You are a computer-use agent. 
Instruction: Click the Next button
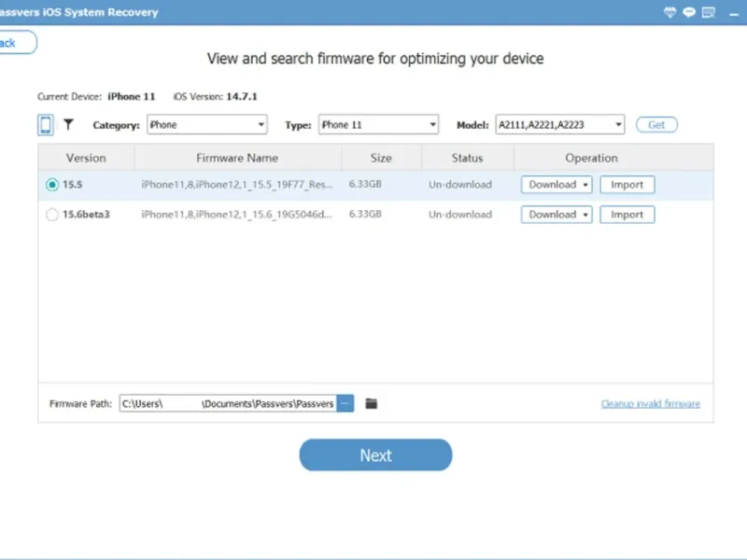[x=375, y=455]
